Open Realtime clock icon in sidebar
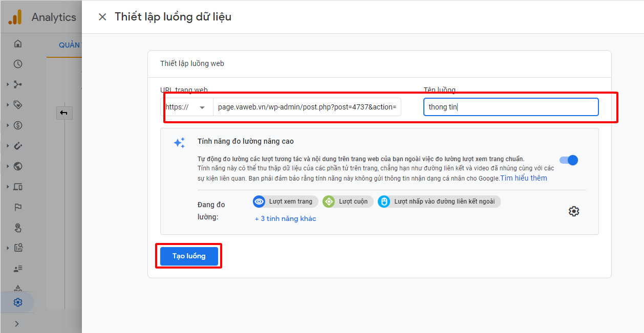Viewport: 644px width, 333px height. (x=18, y=64)
